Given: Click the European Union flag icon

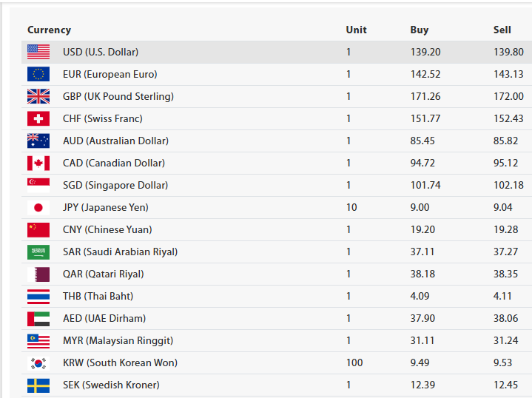Looking at the screenshot, I should coord(38,74).
